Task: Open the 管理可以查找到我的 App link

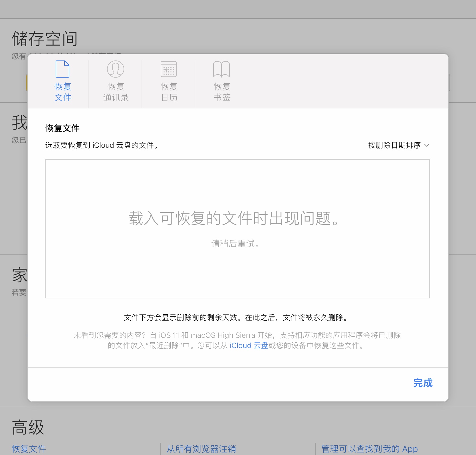Action: click(x=369, y=449)
